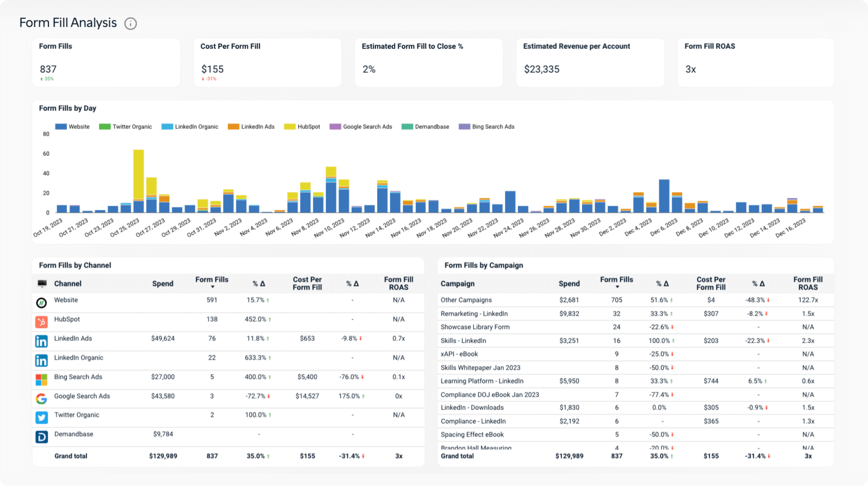Screen dimensions: 868x486
Task: Select the xAPI - eBook campaign
Action: click(x=459, y=354)
